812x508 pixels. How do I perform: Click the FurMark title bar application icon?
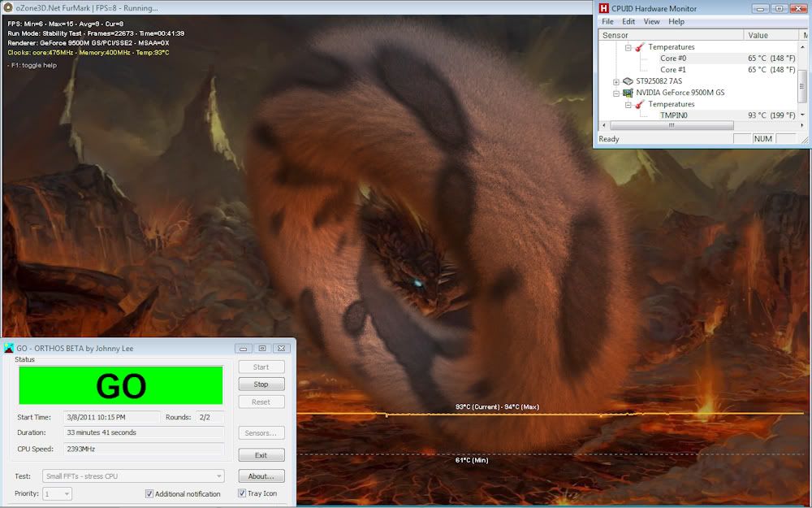pos(8,8)
